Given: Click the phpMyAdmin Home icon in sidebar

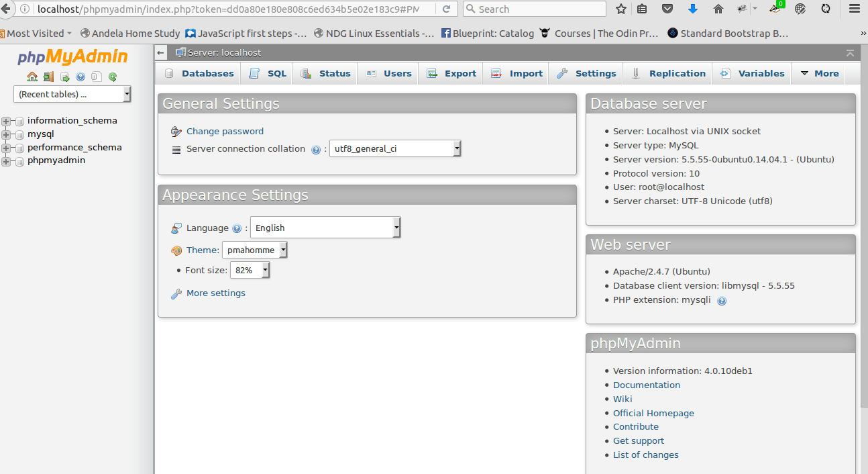Looking at the screenshot, I should point(32,77).
